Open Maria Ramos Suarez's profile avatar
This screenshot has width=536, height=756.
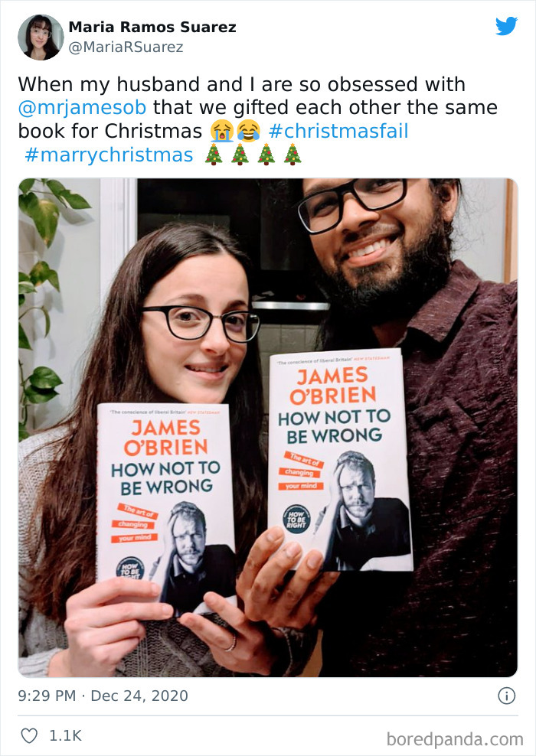(x=41, y=37)
